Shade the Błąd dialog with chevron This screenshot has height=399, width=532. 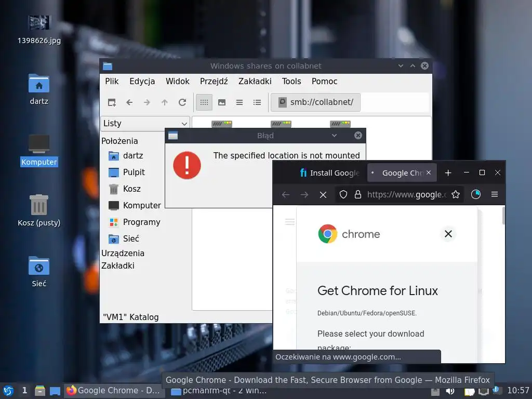tap(334, 136)
